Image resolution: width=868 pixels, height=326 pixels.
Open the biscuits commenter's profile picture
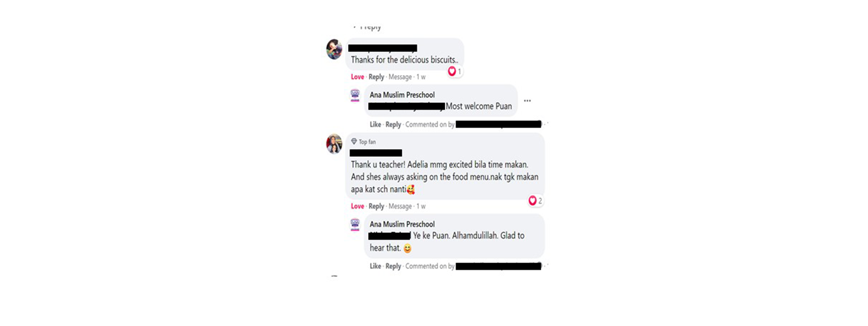[x=334, y=49]
